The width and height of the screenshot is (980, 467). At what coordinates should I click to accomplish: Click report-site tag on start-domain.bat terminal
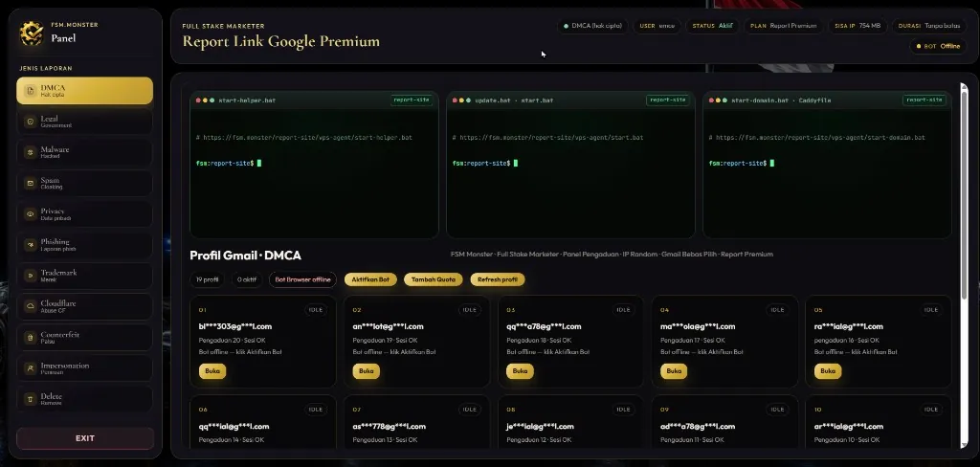(x=924, y=100)
